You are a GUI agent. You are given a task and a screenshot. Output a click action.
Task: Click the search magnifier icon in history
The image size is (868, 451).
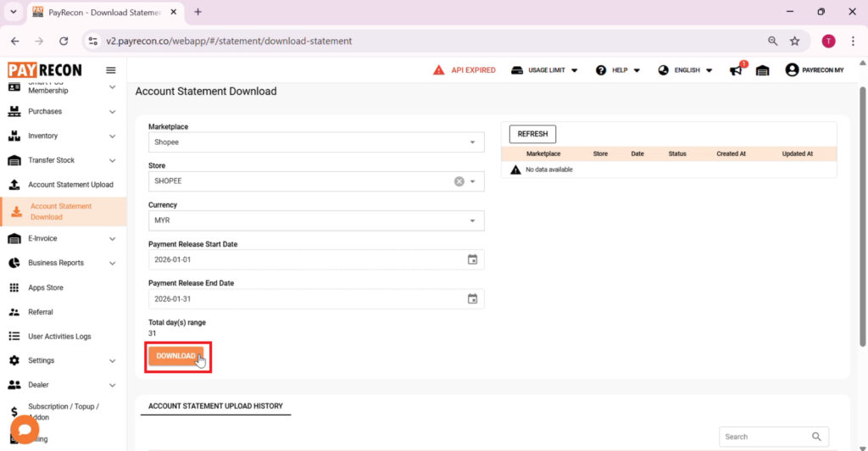coord(816,437)
